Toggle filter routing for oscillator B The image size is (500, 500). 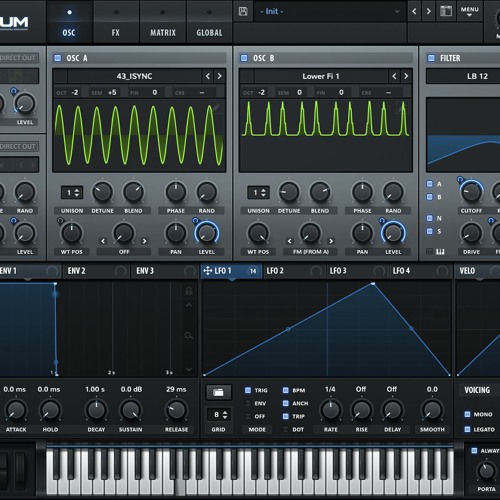(x=430, y=197)
